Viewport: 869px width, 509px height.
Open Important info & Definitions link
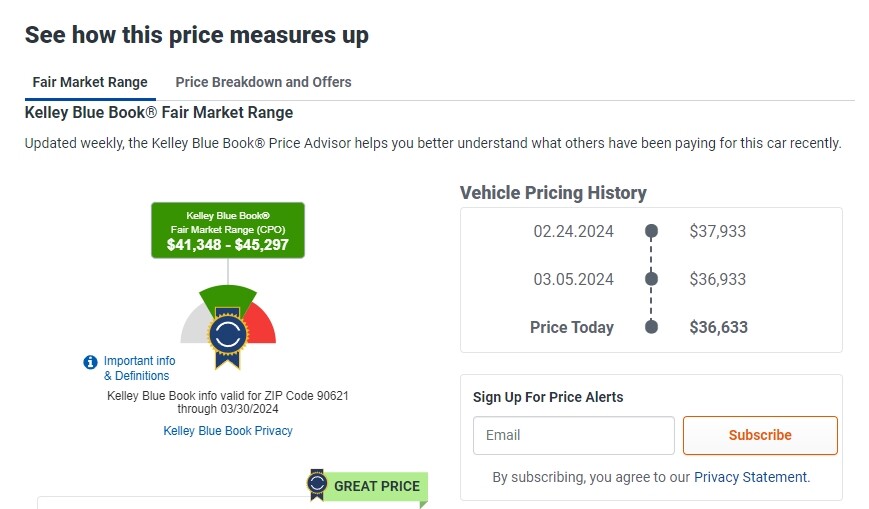pyautogui.click(x=139, y=368)
